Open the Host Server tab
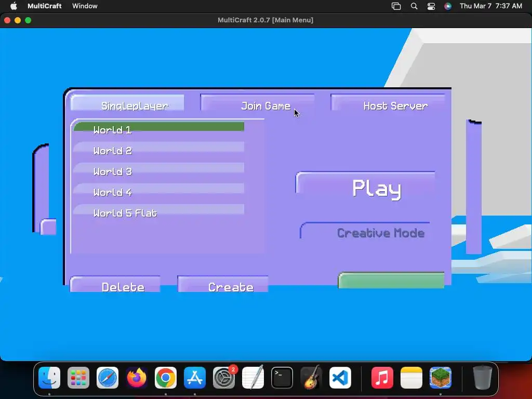This screenshot has width=532, height=399. click(388, 103)
